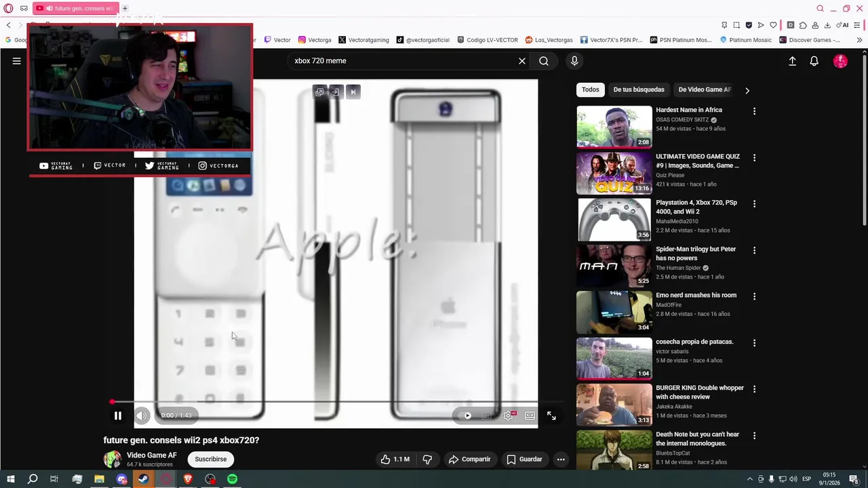Open the video player settings gear
The width and height of the screenshot is (868, 488).
click(509, 415)
